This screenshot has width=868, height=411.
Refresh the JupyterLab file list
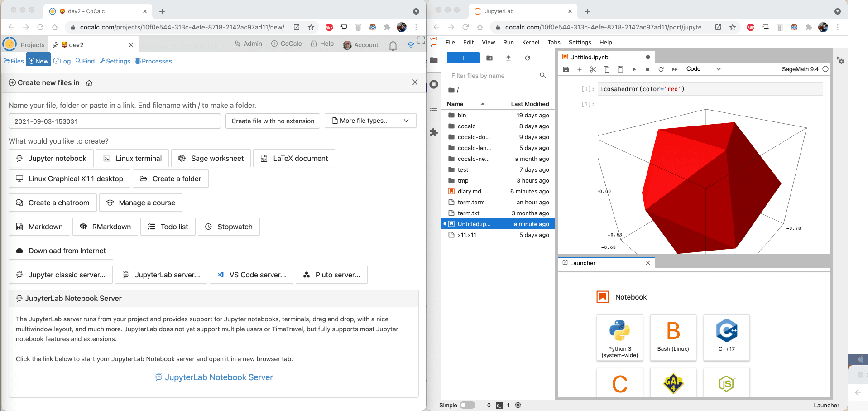click(528, 58)
